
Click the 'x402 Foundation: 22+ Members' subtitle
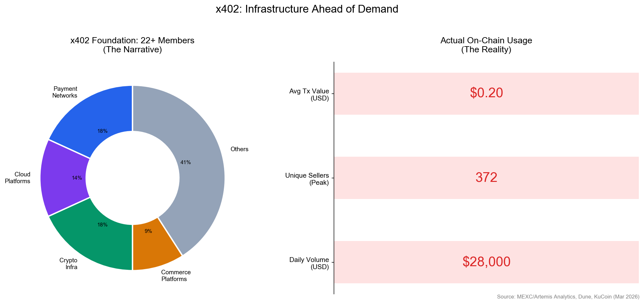[132, 41]
